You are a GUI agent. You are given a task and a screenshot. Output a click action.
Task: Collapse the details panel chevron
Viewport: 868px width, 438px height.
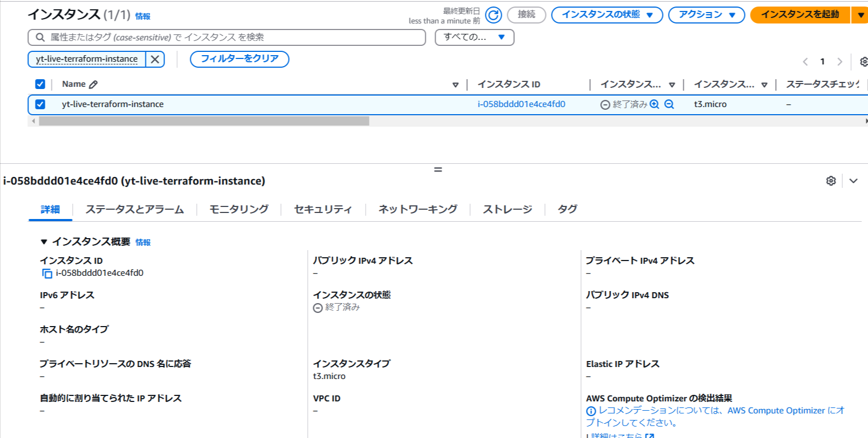[x=853, y=181]
